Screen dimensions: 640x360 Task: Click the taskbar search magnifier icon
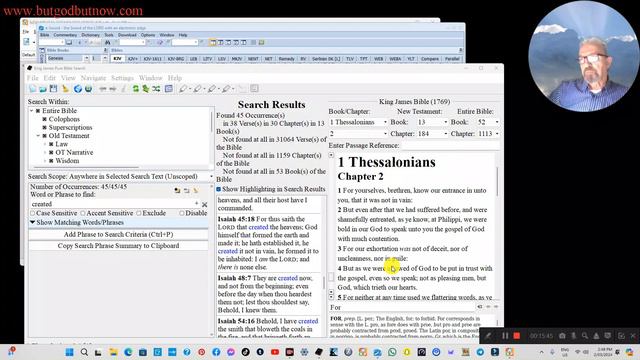pos(84,352)
